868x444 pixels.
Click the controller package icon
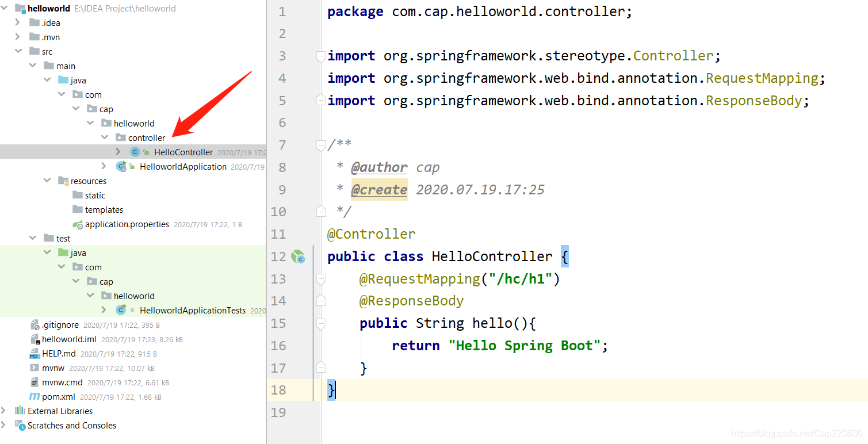click(121, 138)
